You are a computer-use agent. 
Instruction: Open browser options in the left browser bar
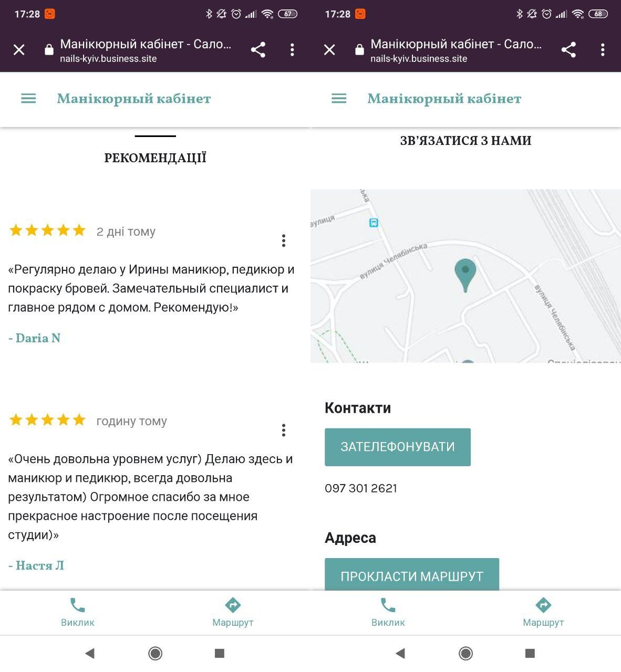[292, 50]
